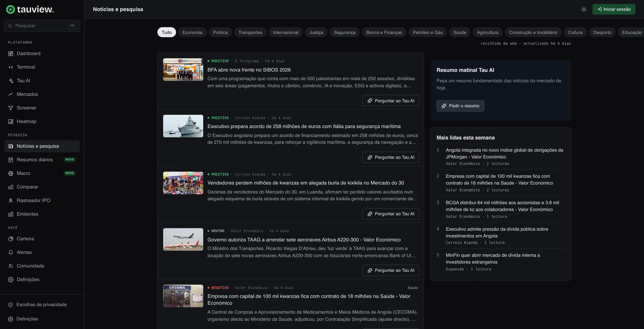Select the Tudo filter tab
The image size is (644, 329).
167,32
